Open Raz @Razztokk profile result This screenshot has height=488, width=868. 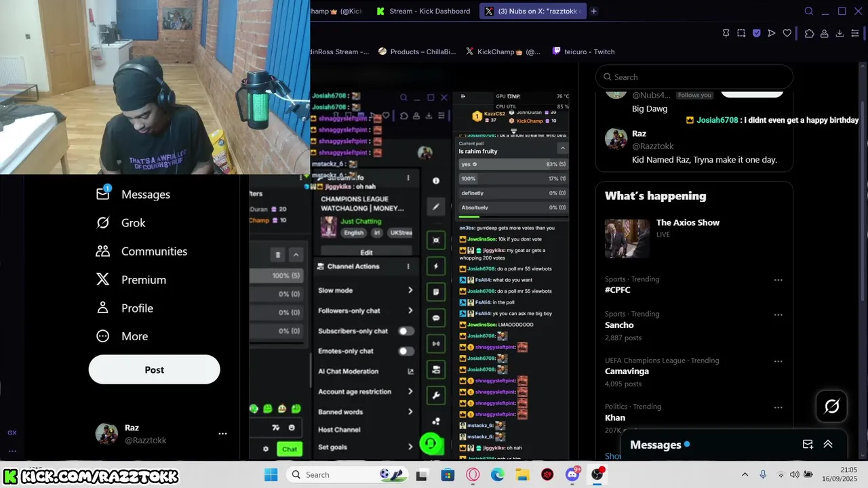coord(694,146)
